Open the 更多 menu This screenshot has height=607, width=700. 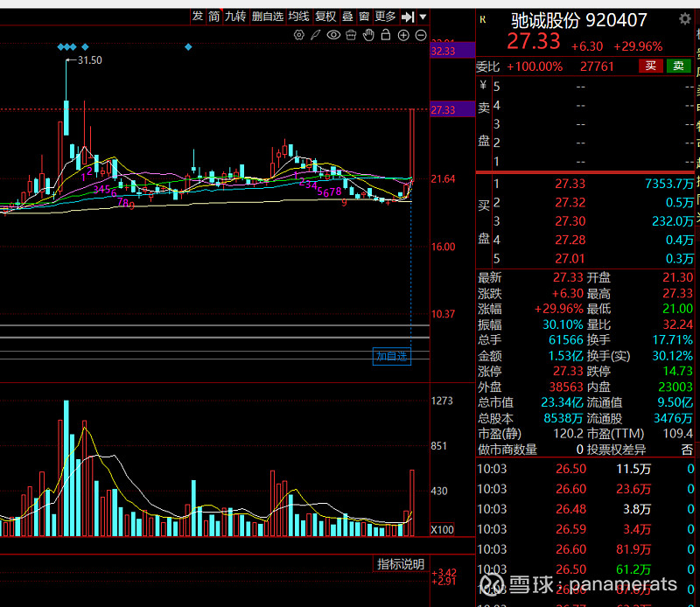coord(385,16)
